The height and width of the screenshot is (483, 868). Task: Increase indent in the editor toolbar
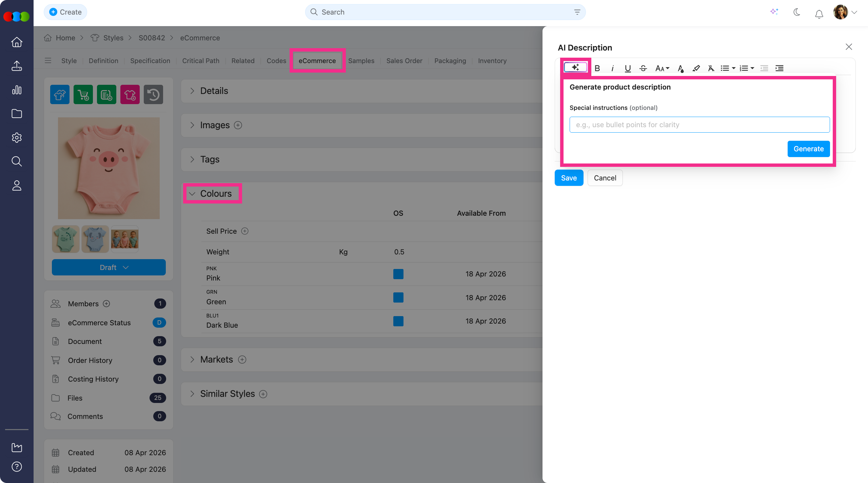tap(779, 69)
